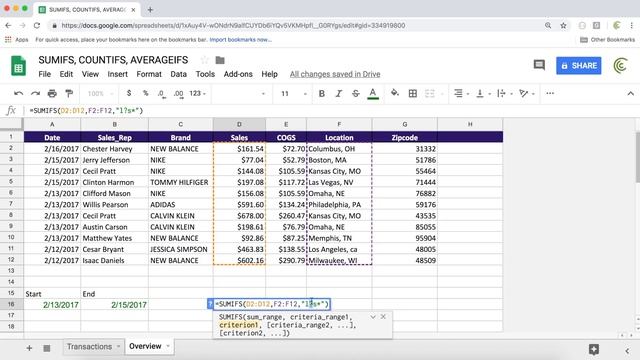The image size is (640, 360).
Task: Open the all sheets list icon
Action: click(x=47, y=348)
